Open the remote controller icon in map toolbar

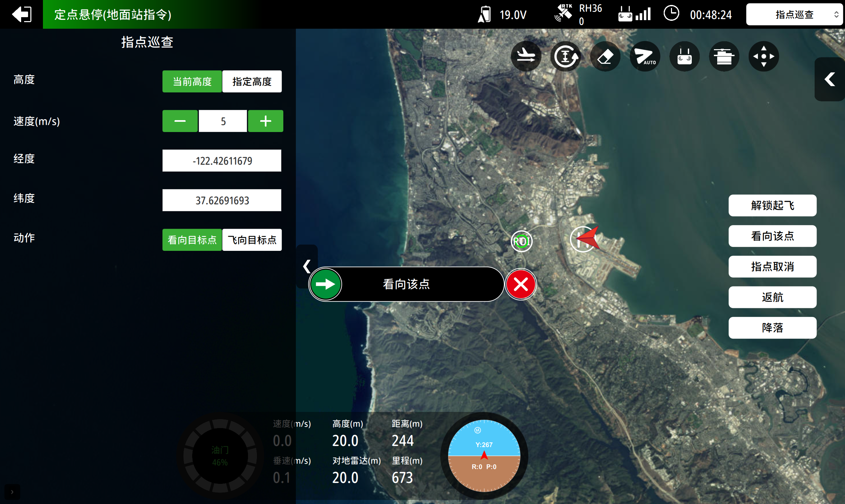(684, 56)
